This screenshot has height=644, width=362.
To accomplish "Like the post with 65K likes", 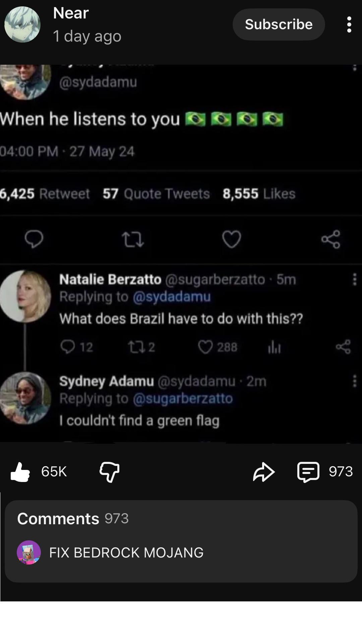I will (x=20, y=472).
